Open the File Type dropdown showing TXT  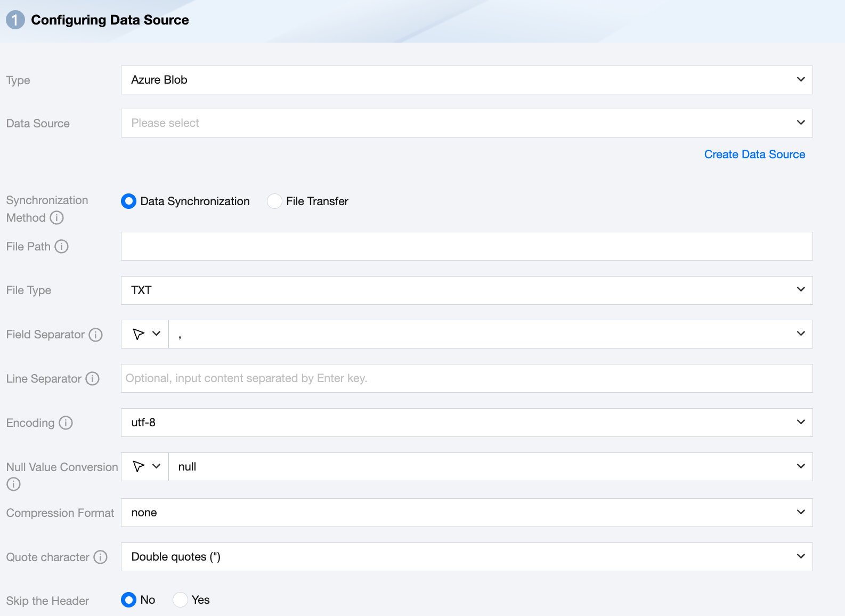pyautogui.click(x=467, y=290)
